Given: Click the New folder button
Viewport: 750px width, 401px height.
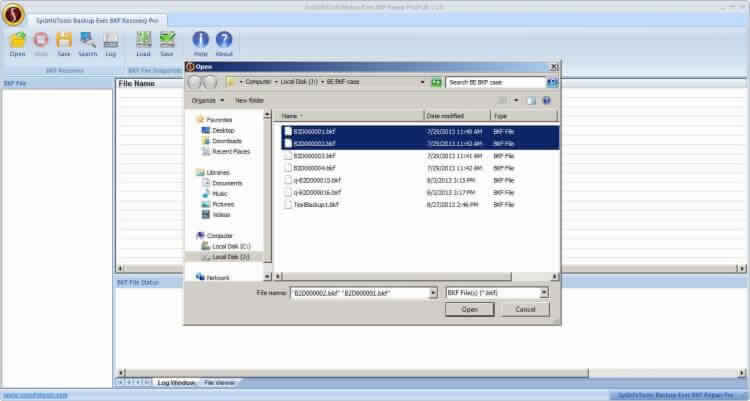Looking at the screenshot, I should click(249, 100).
